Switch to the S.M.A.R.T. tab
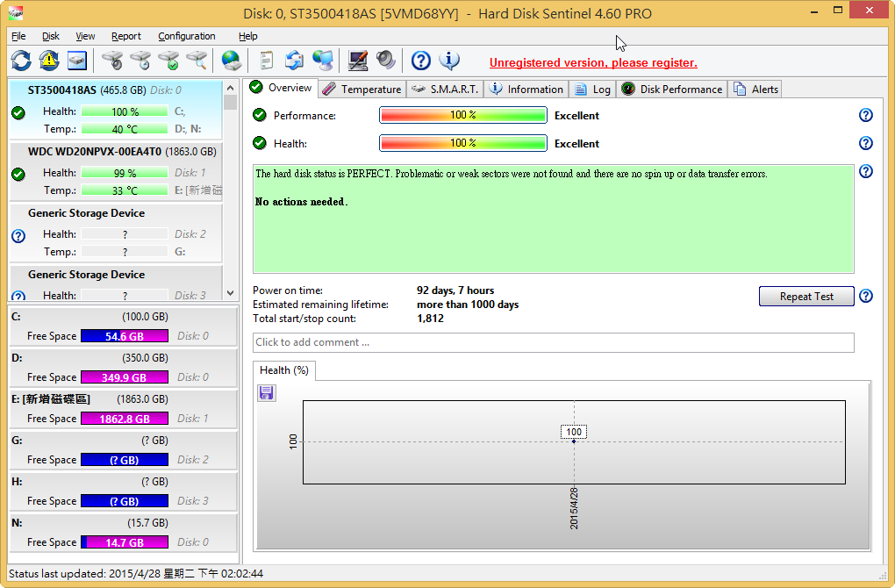Image resolution: width=895 pixels, height=588 pixels. (446, 89)
